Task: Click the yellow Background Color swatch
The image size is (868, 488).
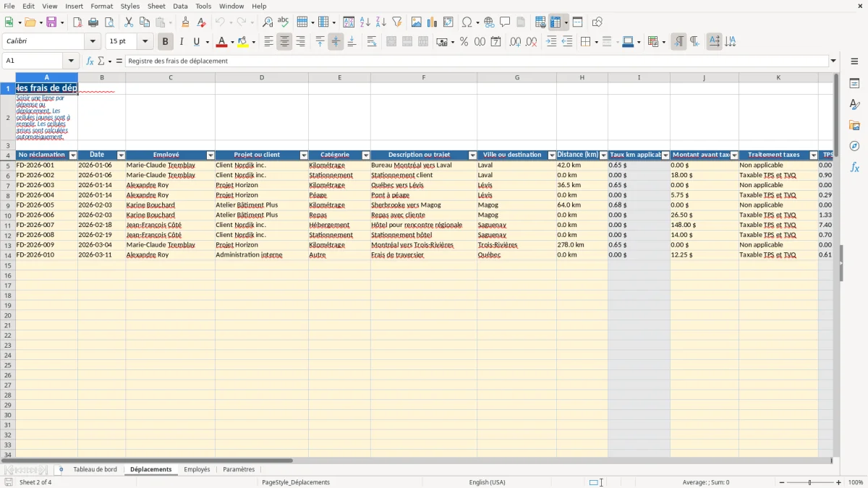Action: 243,42
